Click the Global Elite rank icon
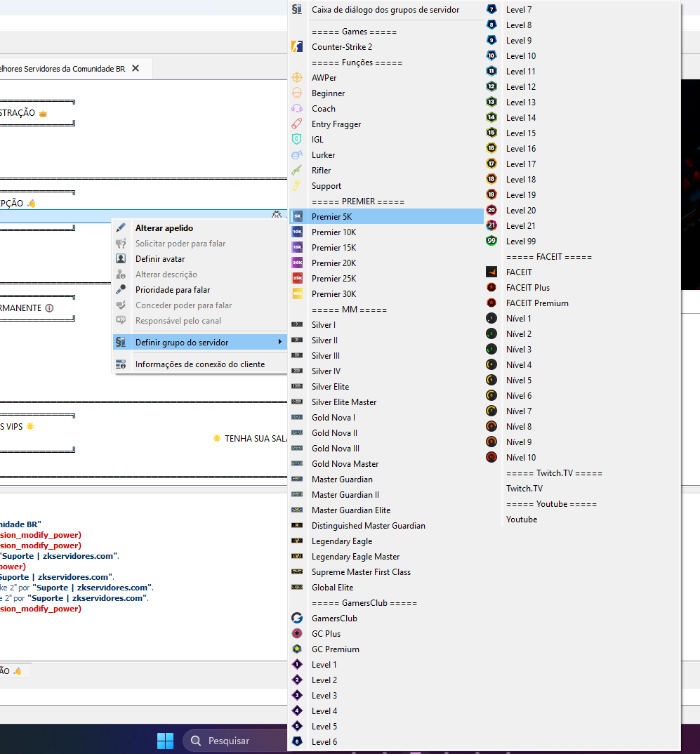700x754 pixels. pyautogui.click(x=297, y=588)
